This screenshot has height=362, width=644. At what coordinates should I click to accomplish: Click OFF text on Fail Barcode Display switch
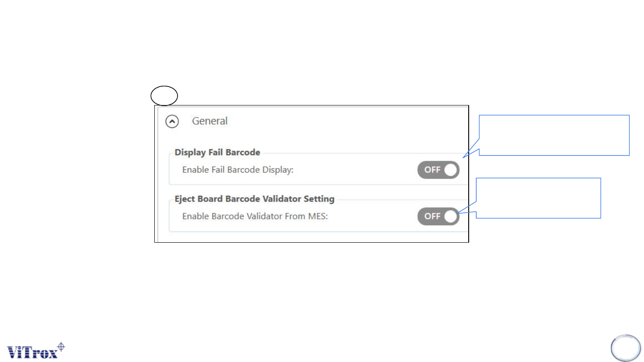(x=432, y=170)
